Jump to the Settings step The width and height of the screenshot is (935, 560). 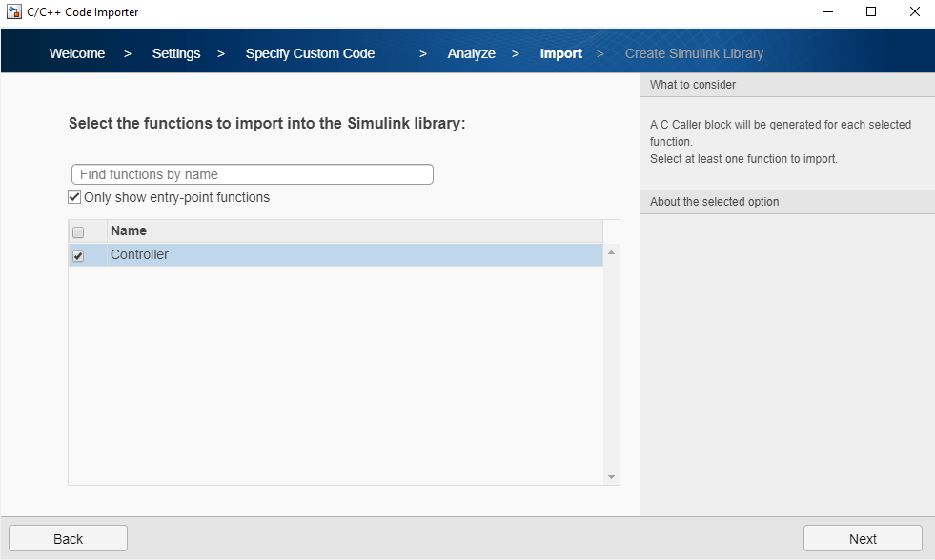point(176,53)
